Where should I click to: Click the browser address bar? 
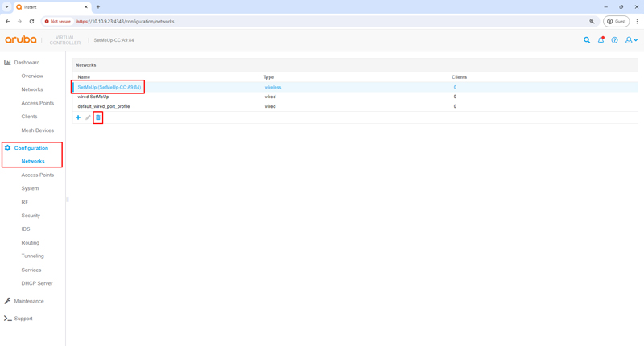point(322,22)
